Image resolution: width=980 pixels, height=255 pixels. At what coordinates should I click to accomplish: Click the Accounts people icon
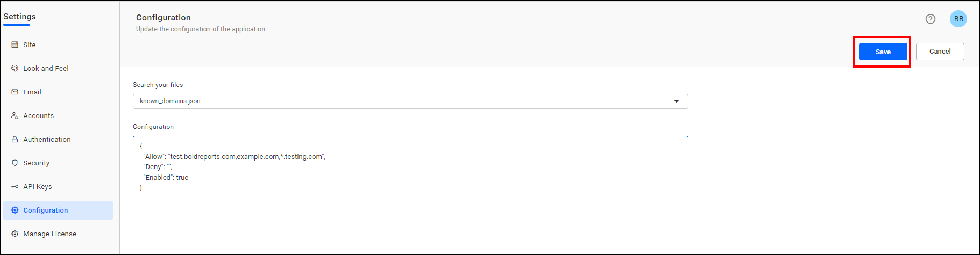pyautogui.click(x=15, y=116)
